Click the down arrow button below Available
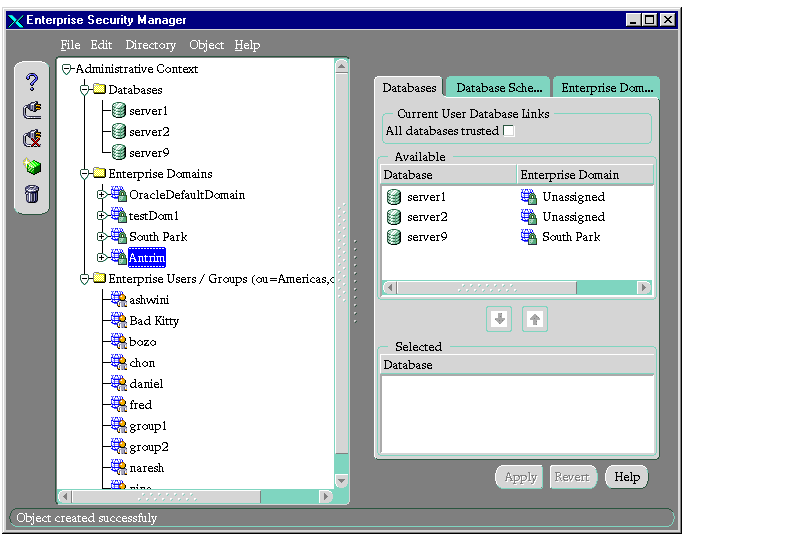The image size is (788, 542). (500, 319)
